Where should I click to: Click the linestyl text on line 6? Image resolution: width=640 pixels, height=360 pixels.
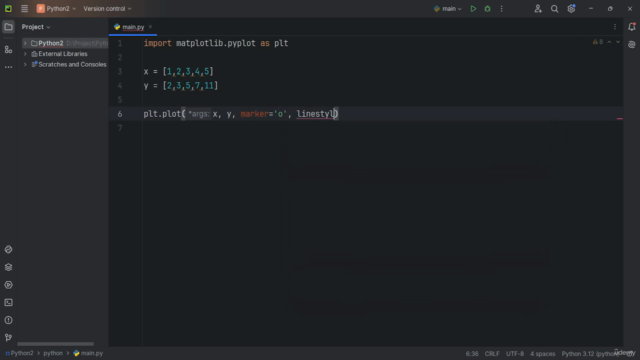pyautogui.click(x=316, y=114)
